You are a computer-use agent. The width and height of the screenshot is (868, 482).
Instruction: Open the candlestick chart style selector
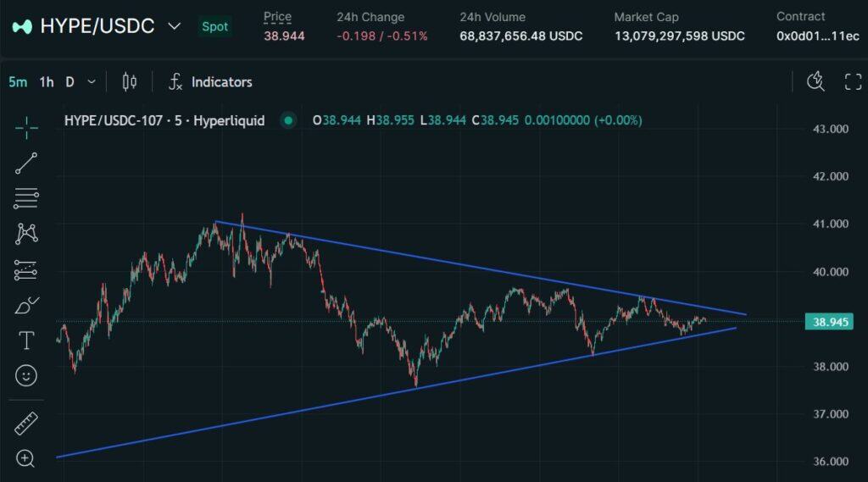click(x=130, y=82)
